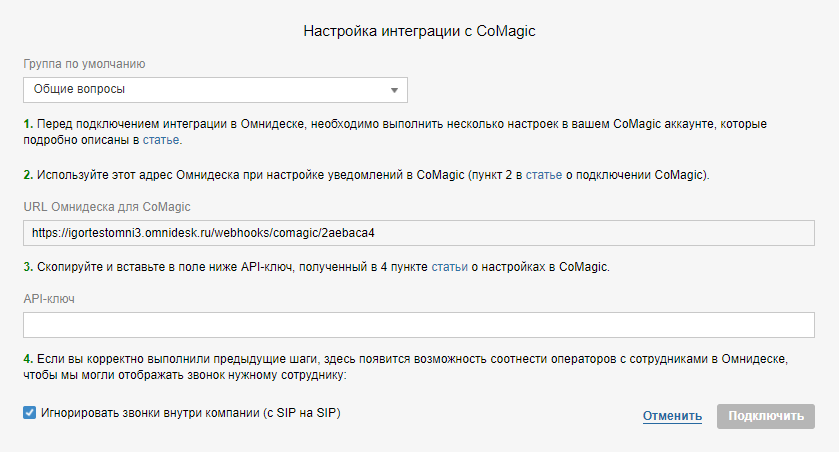The image size is (839, 452).
Task: Select the Omnidesk URL field for CoMagic
Action: coord(418,233)
